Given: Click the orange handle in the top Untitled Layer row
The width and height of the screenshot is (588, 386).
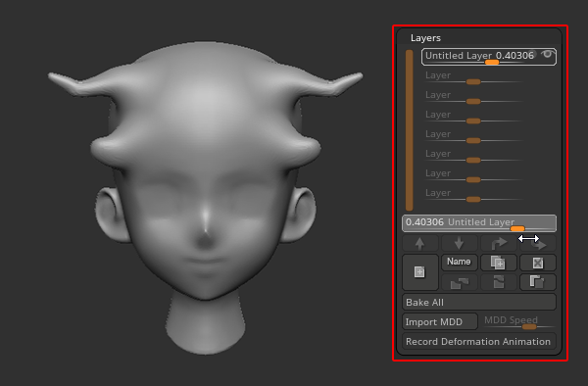Looking at the screenshot, I should tap(492, 63).
